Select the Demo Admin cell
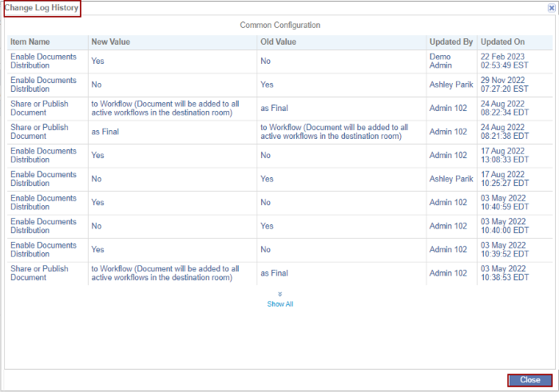This screenshot has height=392, width=559. coord(441,61)
